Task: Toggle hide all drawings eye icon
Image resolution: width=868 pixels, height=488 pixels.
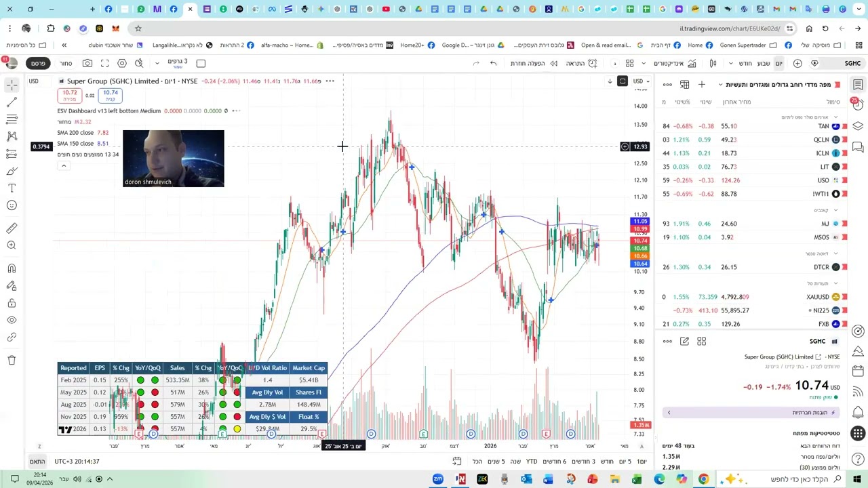Action: (x=12, y=320)
